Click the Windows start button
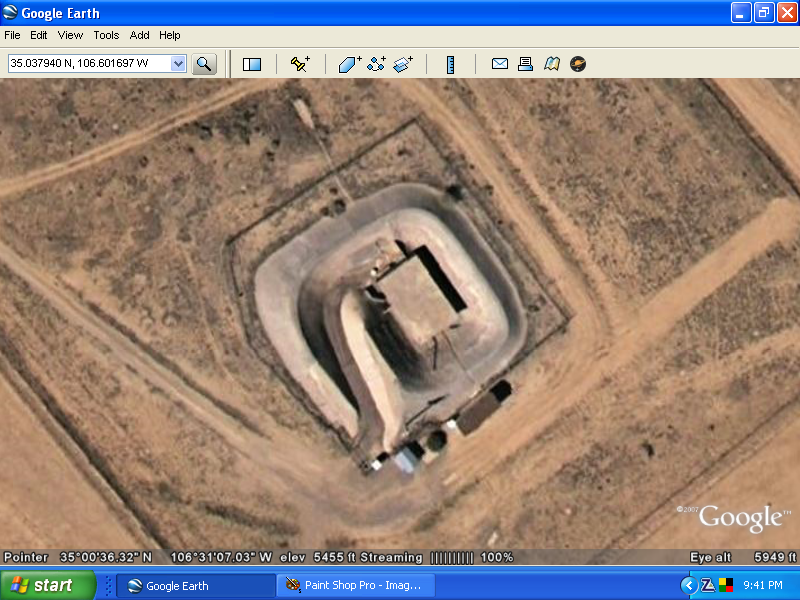This screenshot has height=600, width=800. click(47, 585)
